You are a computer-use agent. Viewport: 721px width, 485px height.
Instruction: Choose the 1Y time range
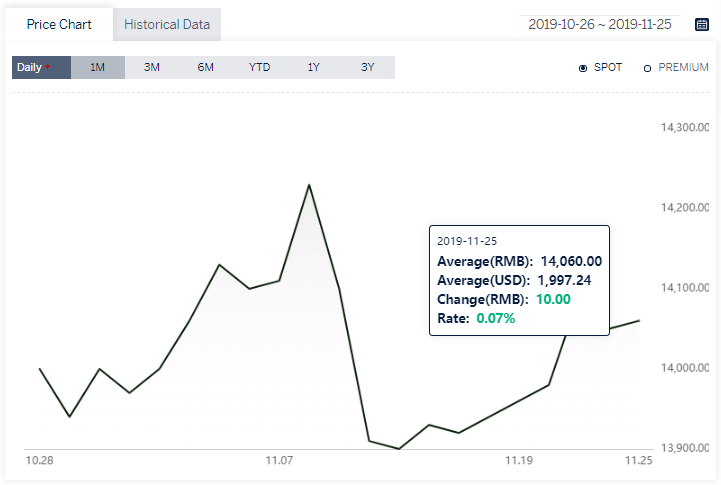pos(313,68)
